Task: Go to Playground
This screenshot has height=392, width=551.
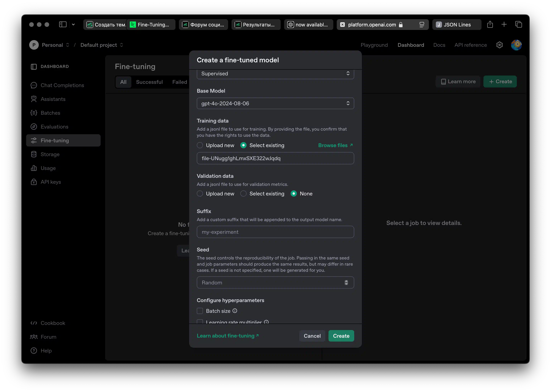Action: tap(374, 45)
